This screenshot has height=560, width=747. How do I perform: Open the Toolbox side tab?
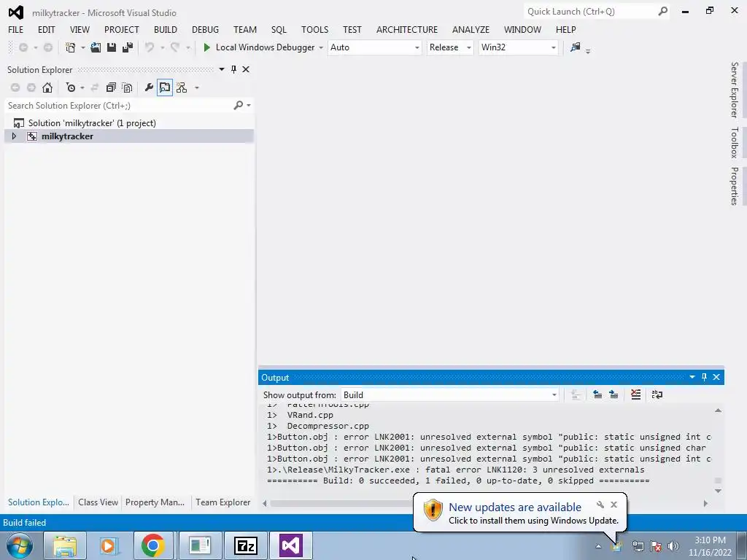[x=735, y=142]
